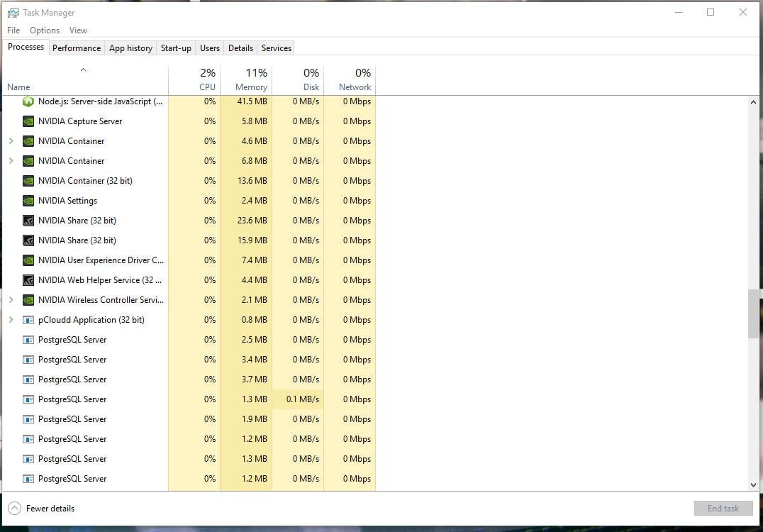Click the NVIDIA Capture Server icon
Viewport: 763px width, 532px height.
[x=28, y=121]
